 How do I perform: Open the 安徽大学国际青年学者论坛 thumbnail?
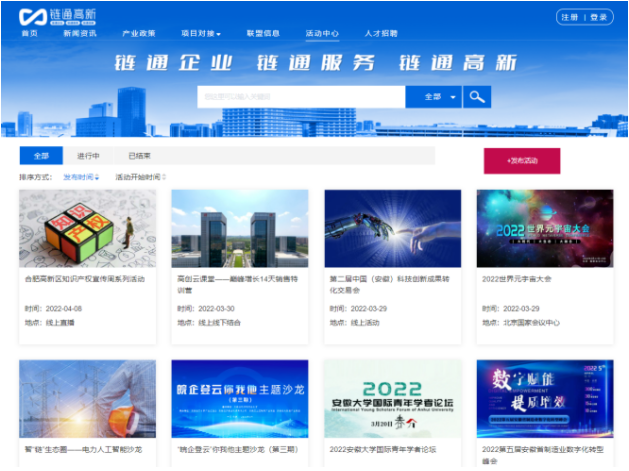[x=393, y=399]
